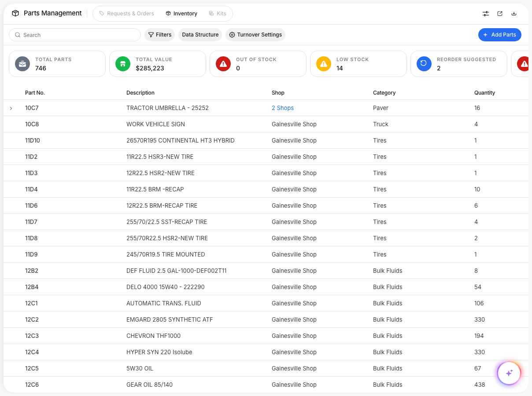Click TRACTOR UMBRELLA - 25252 description
This screenshot has width=532, height=396.
(167, 108)
